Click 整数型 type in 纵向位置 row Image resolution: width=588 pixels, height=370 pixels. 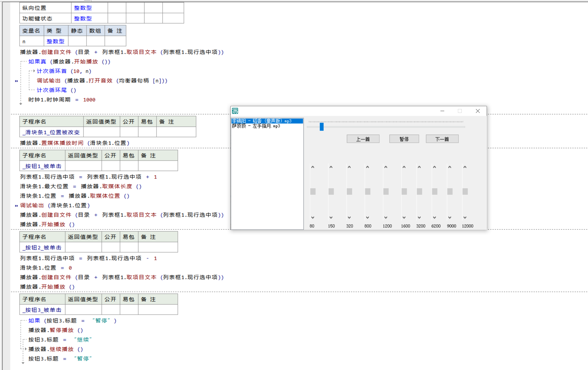[x=83, y=8]
